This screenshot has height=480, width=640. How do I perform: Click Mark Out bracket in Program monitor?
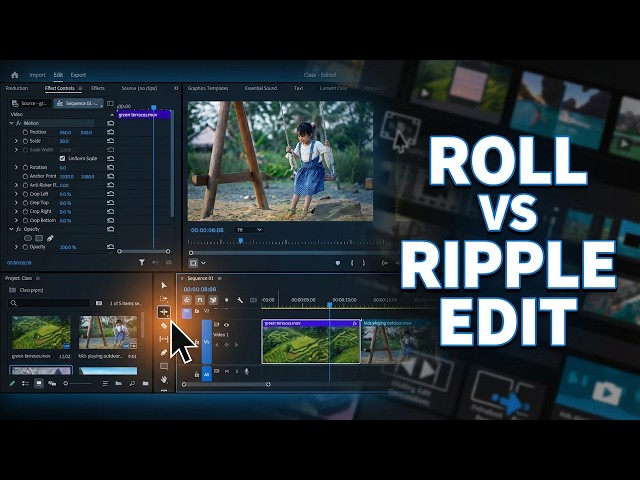click(x=364, y=263)
